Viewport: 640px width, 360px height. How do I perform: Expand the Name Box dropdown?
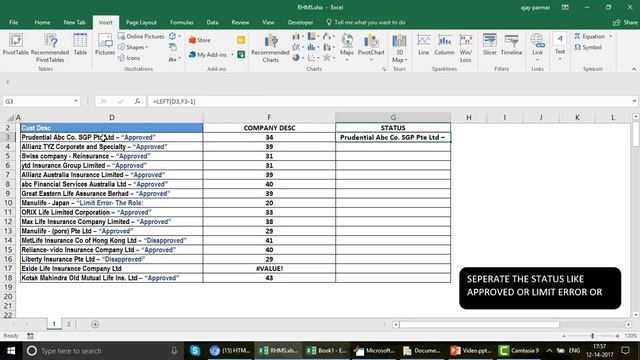[76, 101]
